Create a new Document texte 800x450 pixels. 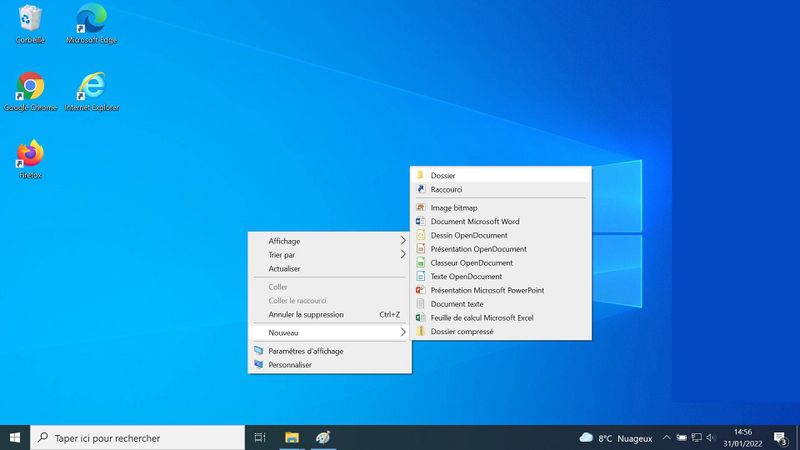(x=501, y=304)
